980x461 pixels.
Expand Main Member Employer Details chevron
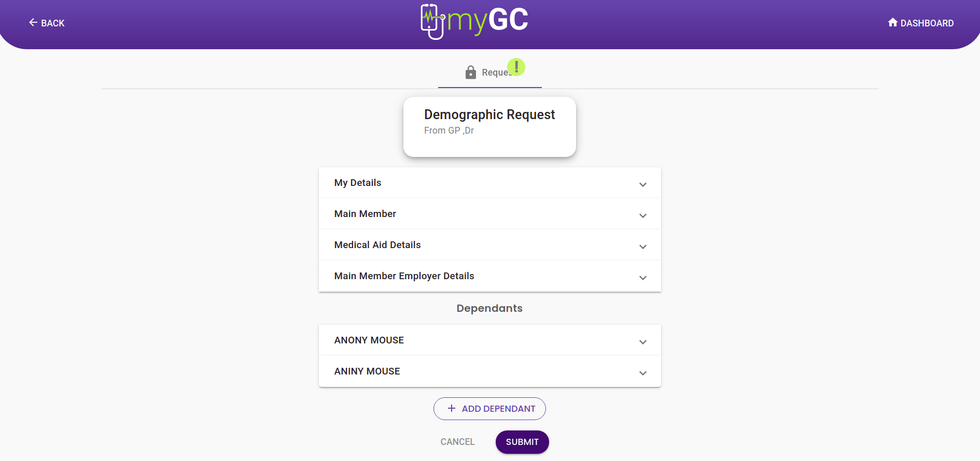pos(642,278)
